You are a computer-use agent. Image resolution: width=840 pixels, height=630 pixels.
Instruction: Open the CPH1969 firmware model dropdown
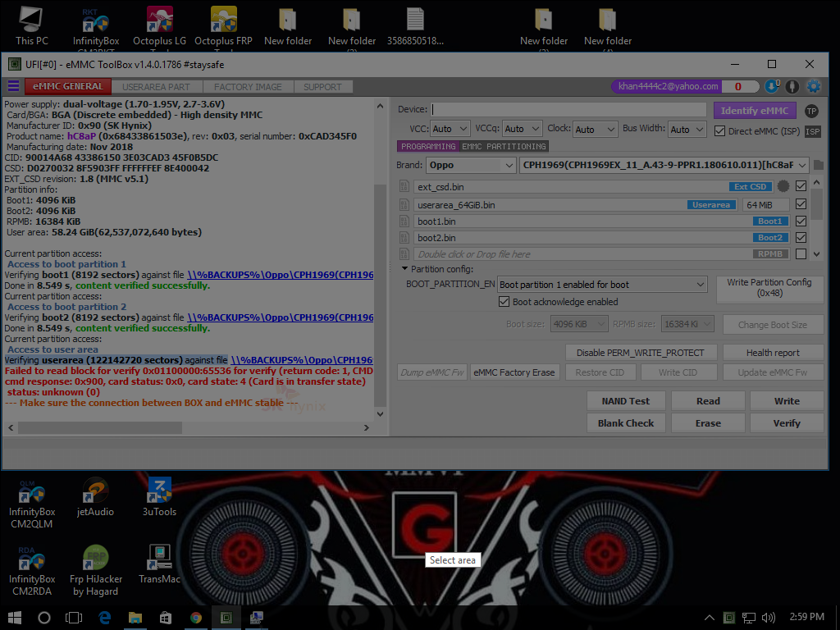664,165
